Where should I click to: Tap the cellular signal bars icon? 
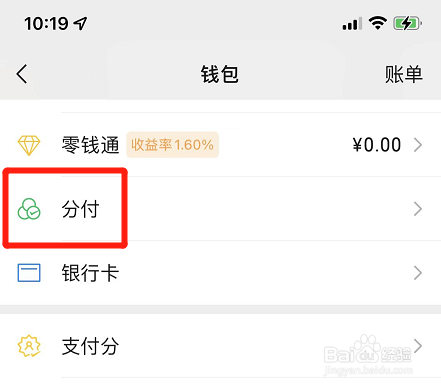coord(352,24)
